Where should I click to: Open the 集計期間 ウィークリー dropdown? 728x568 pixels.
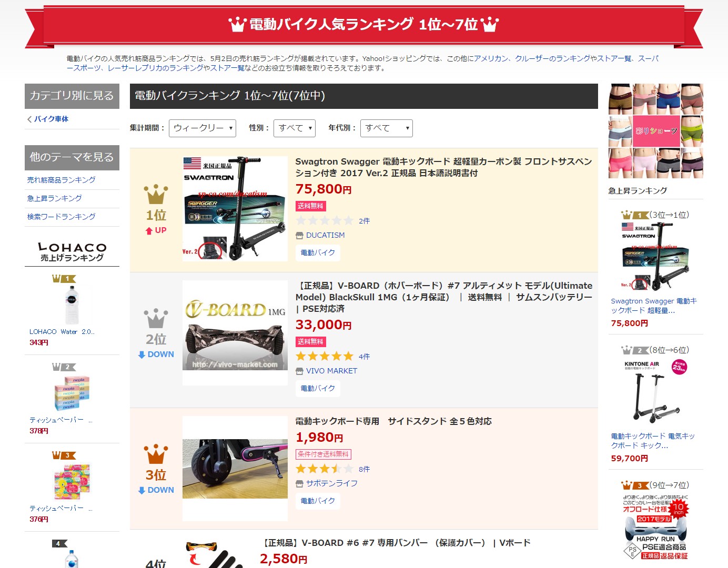point(203,128)
